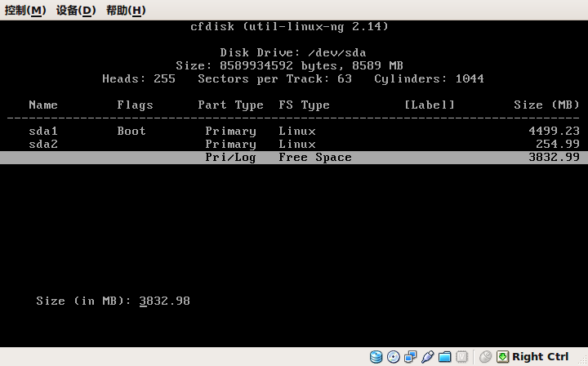Open the 设备(D) menu

point(76,10)
